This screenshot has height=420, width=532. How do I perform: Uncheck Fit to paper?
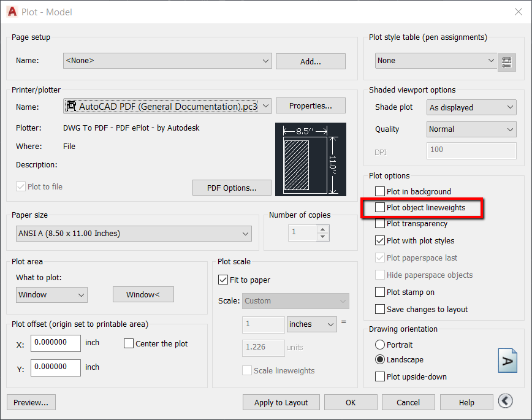tap(223, 280)
